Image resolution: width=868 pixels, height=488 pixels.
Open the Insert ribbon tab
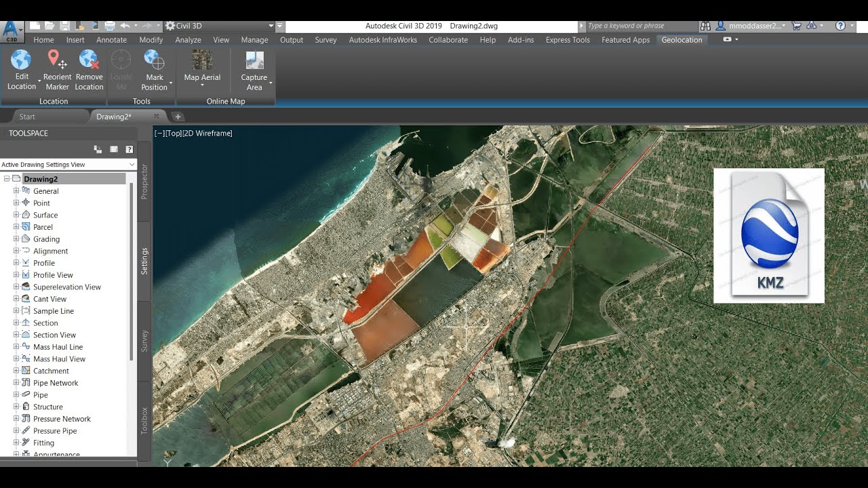[x=75, y=40]
